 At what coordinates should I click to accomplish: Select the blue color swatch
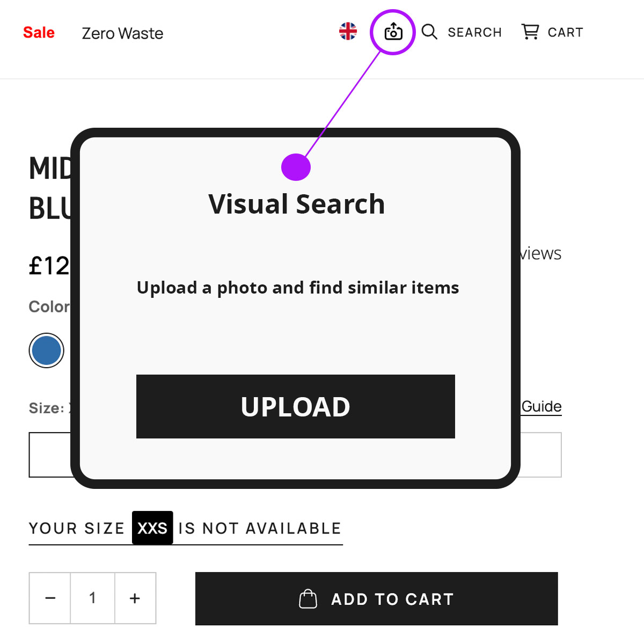click(47, 350)
